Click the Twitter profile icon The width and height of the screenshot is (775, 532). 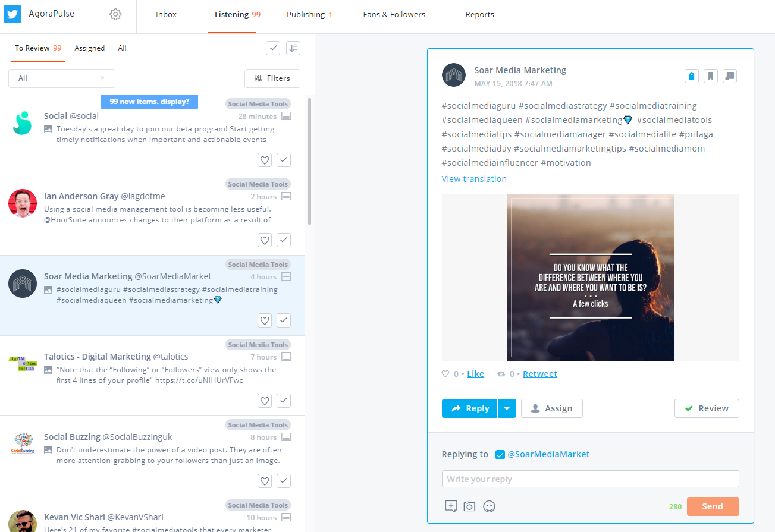pos(12,14)
